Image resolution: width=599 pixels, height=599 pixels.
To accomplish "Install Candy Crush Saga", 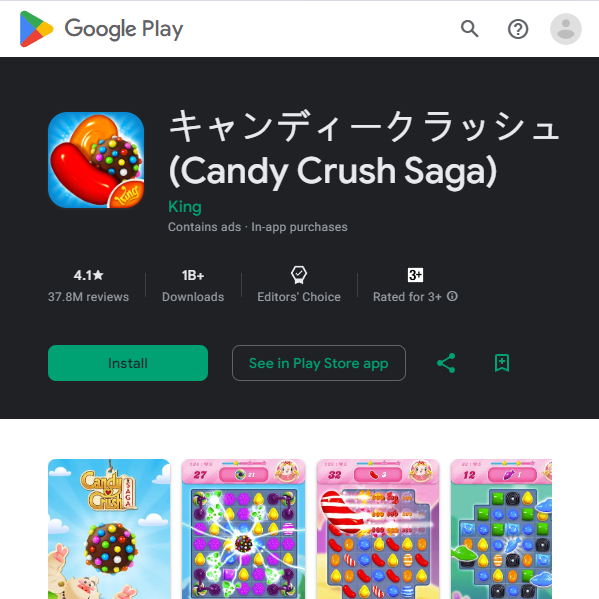I will (128, 363).
